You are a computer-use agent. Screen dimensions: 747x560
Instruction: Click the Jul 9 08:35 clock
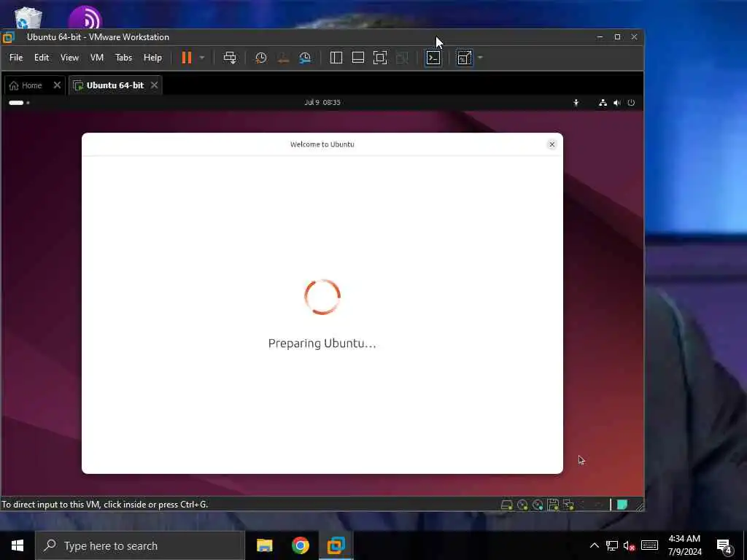(322, 102)
